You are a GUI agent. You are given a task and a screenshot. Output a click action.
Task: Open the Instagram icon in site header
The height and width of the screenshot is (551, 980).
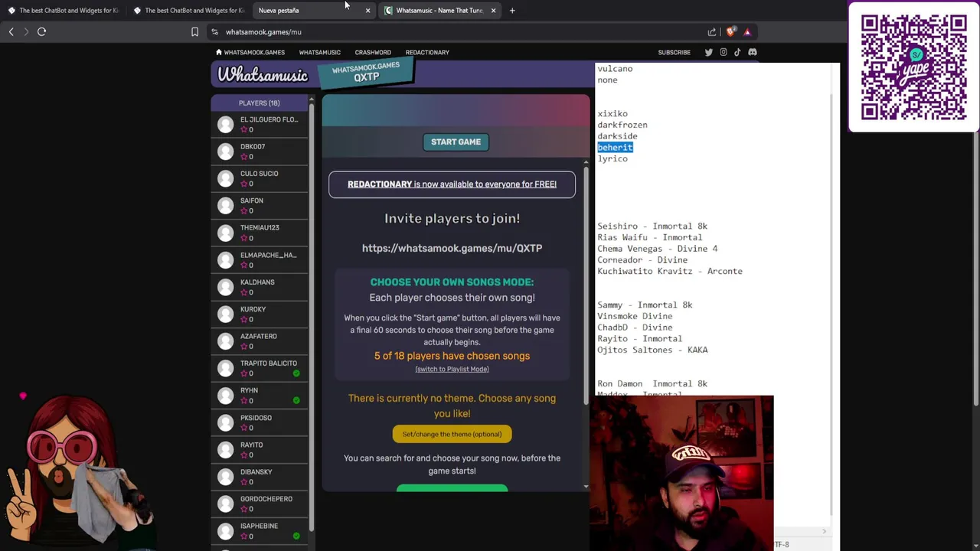(723, 52)
